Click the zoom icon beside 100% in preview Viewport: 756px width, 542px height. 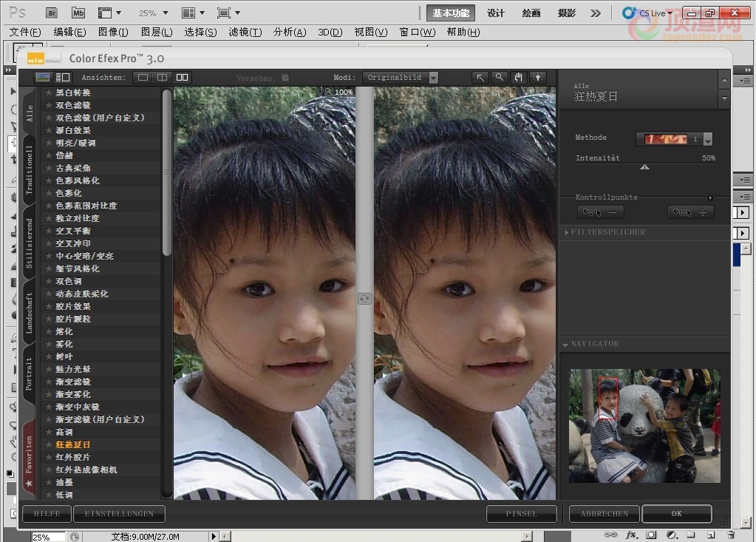pos(328,91)
